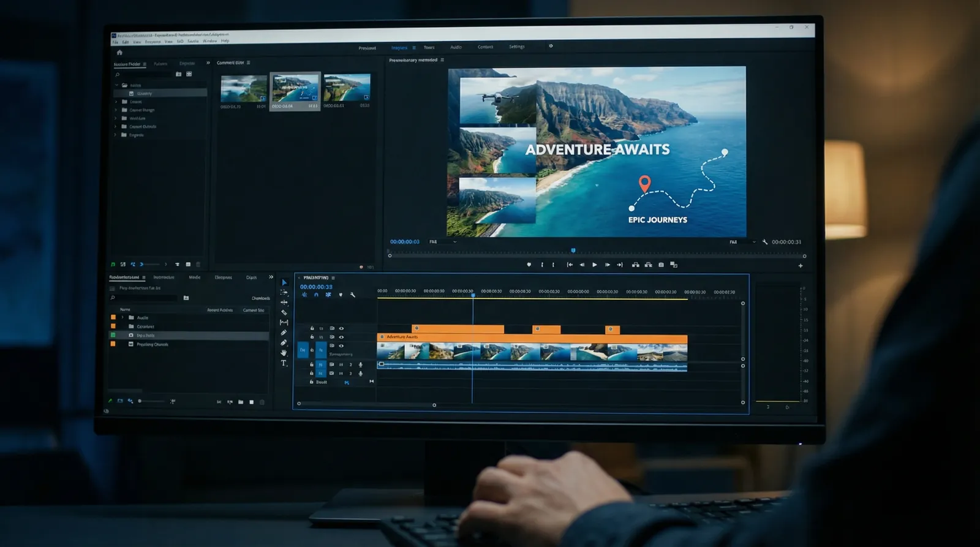Toggle eye visibility on top video track
This screenshot has height=547, width=980.
coord(341,328)
